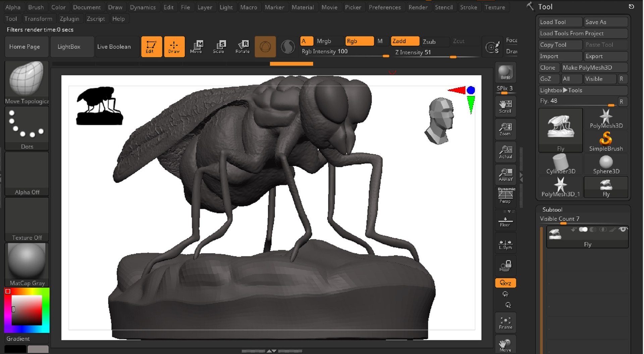Toggle the Floor grid
The image size is (644, 354).
(x=505, y=221)
